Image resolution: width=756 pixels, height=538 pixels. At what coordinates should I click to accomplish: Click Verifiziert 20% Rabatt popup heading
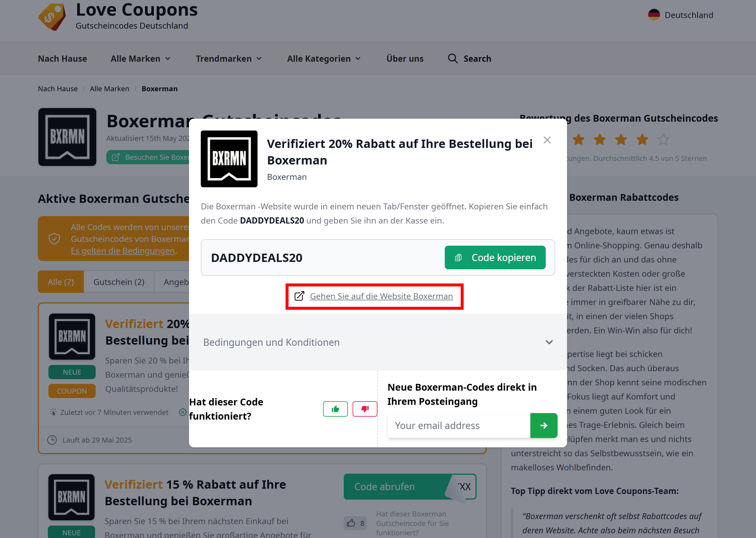point(400,152)
